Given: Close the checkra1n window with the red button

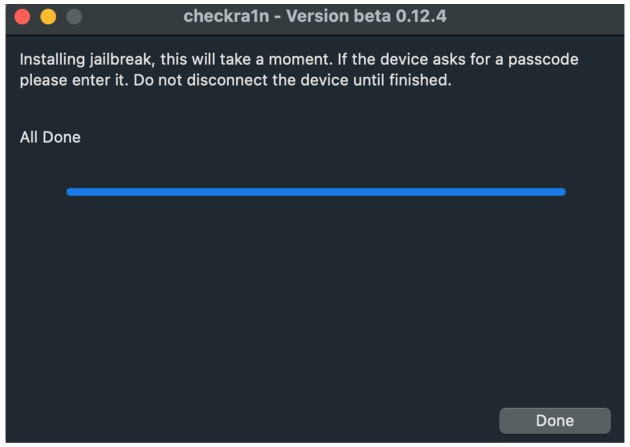Looking at the screenshot, I should pos(22,17).
